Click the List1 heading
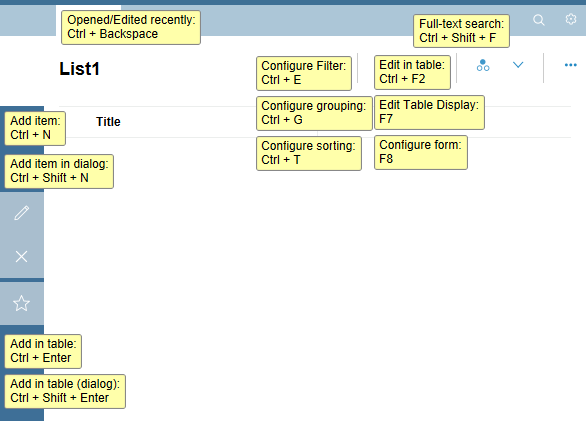The height and width of the screenshot is (421, 586). [79, 69]
